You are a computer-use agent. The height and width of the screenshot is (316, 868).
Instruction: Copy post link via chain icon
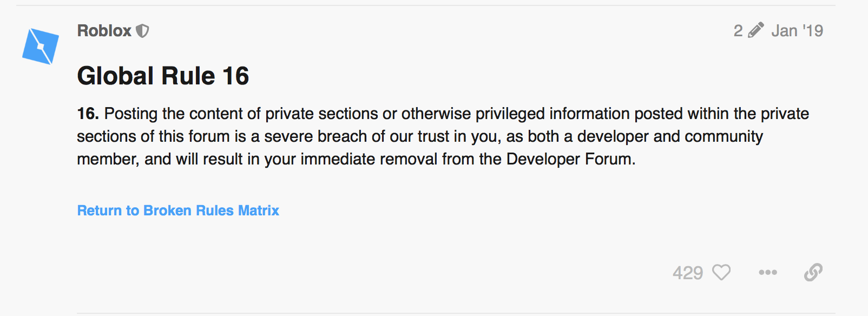[813, 272]
